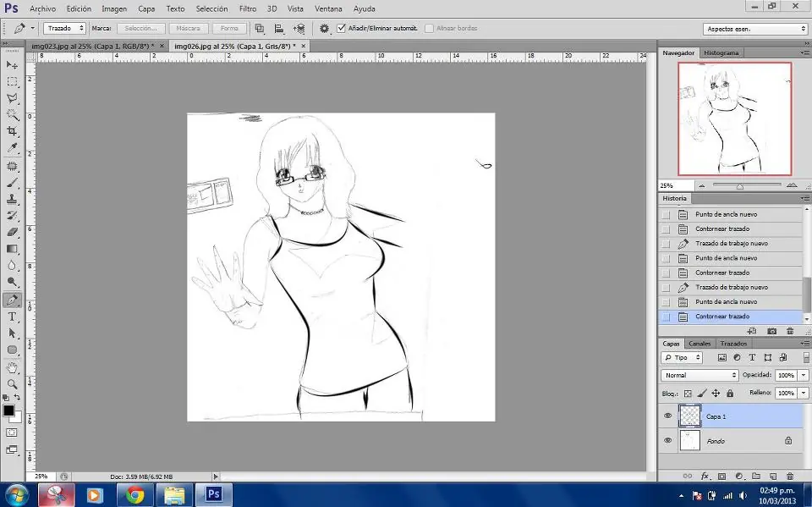The height and width of the screenshot is (507, 812).
Task: Select the Gradient tool
Action: (x=12, y=249)
